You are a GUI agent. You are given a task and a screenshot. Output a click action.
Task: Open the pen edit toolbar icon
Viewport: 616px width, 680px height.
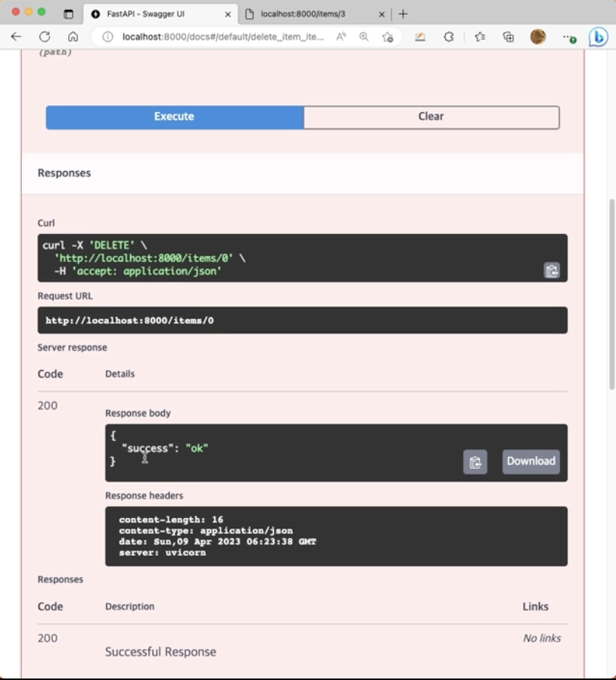[420, 37]
